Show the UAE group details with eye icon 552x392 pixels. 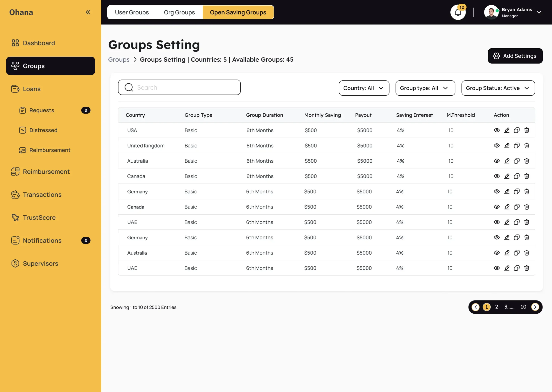[497, 222]
